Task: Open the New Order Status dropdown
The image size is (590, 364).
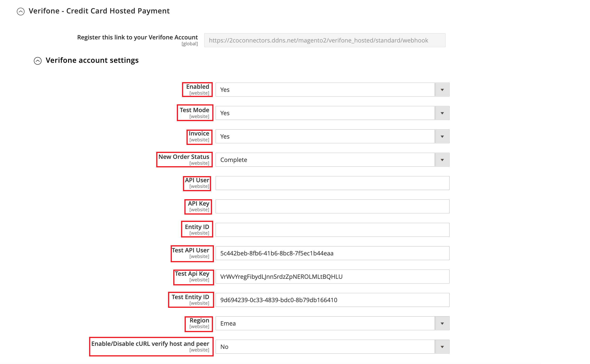Action: (x=442, y=160)
